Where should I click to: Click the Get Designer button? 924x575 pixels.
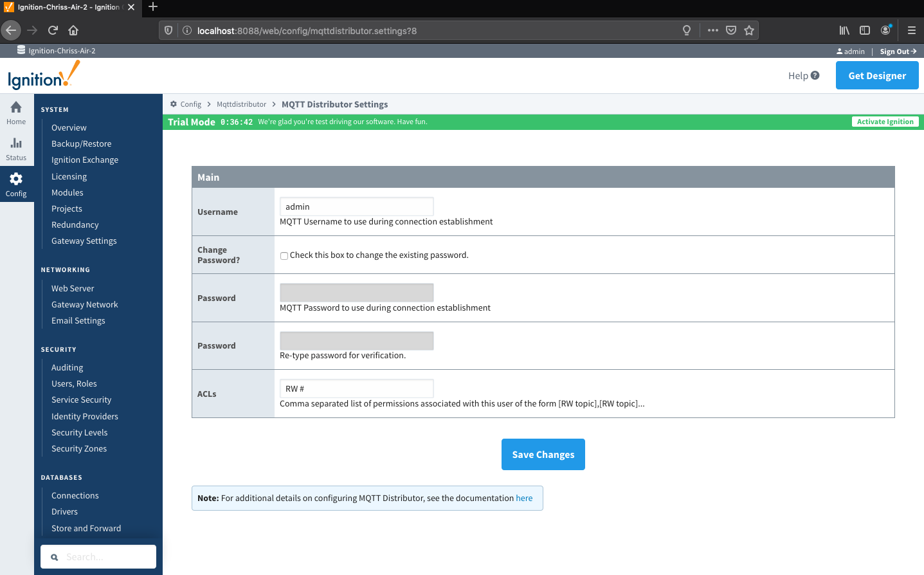click(877, 75)
